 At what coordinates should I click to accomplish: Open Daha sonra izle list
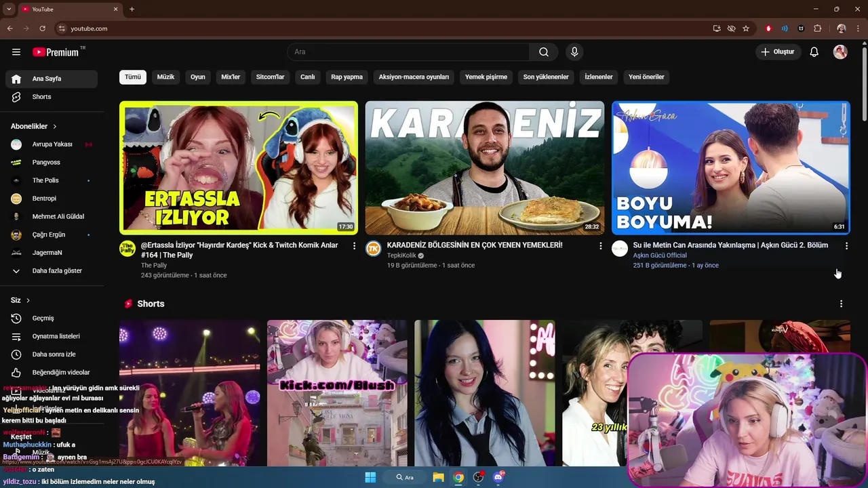pos(52,354)
